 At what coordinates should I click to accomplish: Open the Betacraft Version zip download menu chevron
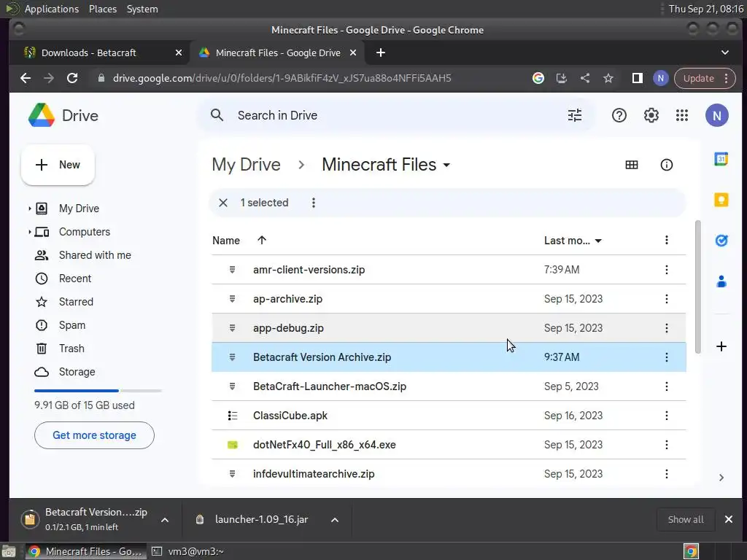coord(164,520)
